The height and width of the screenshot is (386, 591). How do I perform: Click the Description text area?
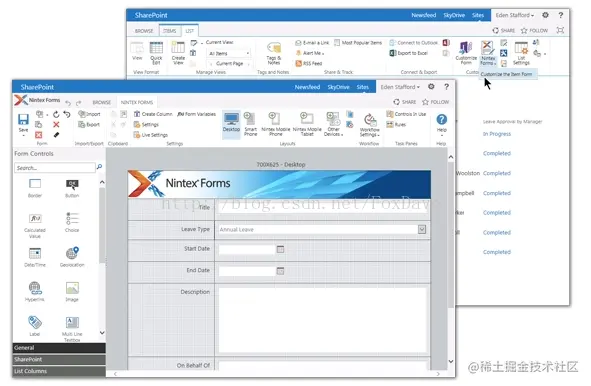tap(323, 320)
